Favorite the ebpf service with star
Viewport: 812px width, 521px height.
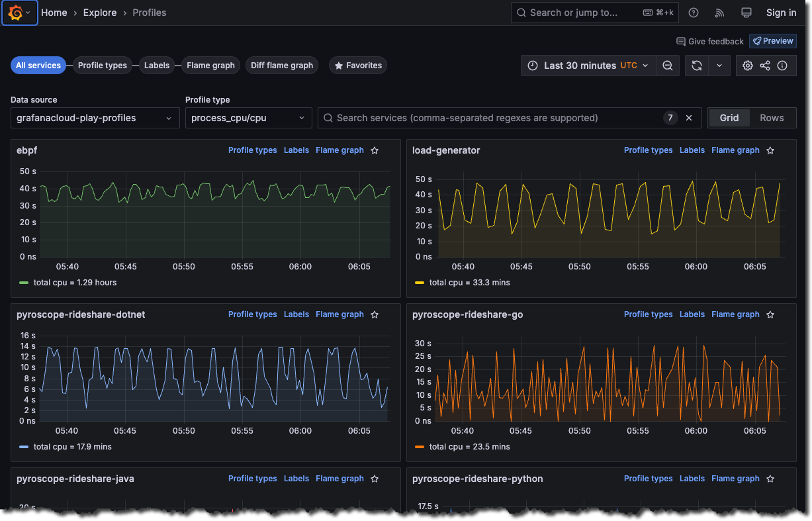tap(375, 150)
